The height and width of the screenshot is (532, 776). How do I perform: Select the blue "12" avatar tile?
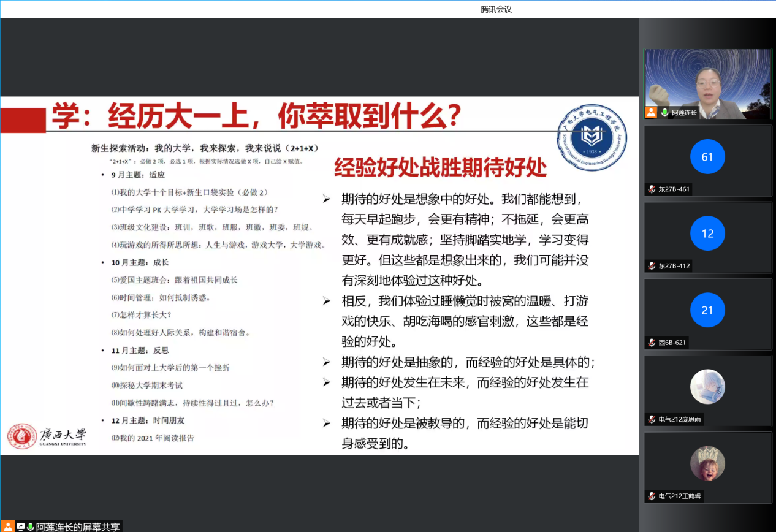[x=707, y=234]
